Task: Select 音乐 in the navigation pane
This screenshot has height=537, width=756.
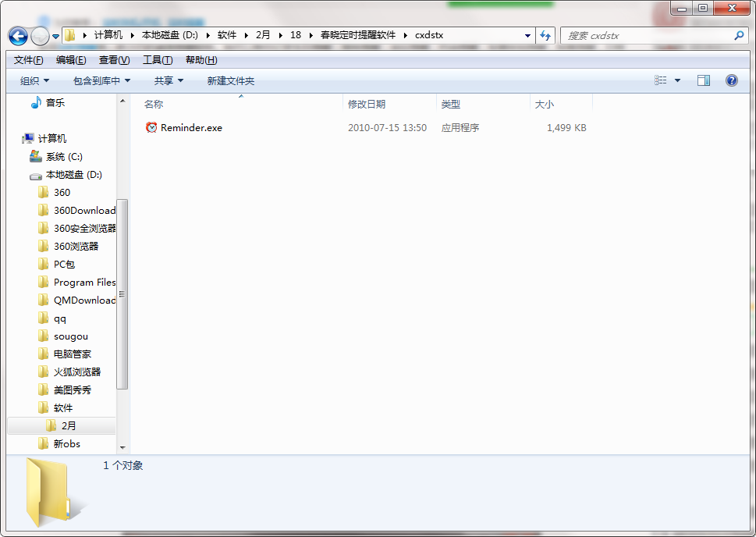Action: 55,103
